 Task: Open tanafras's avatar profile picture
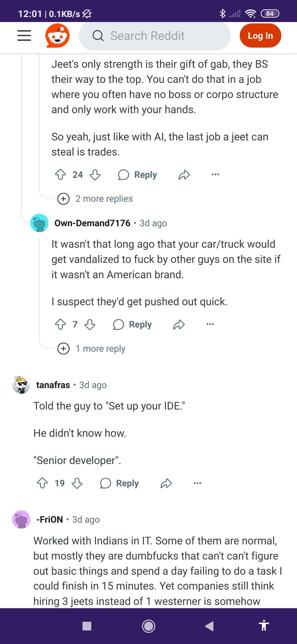21,385
